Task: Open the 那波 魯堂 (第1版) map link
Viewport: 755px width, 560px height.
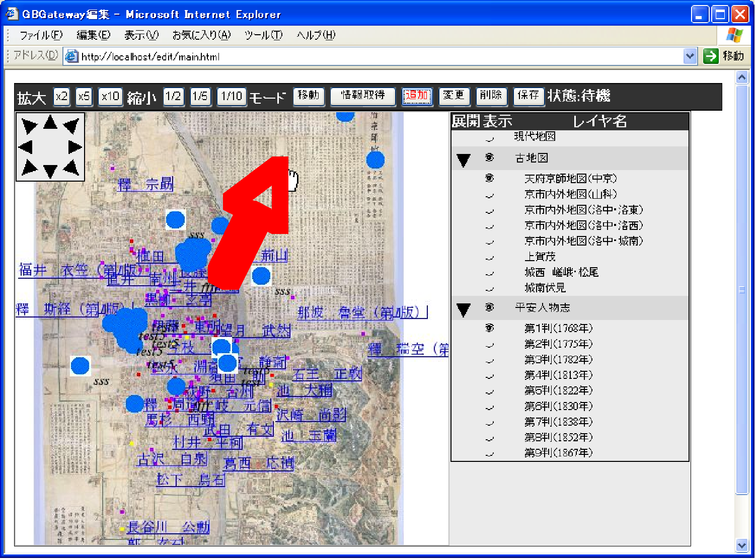Action: point(362,313)
